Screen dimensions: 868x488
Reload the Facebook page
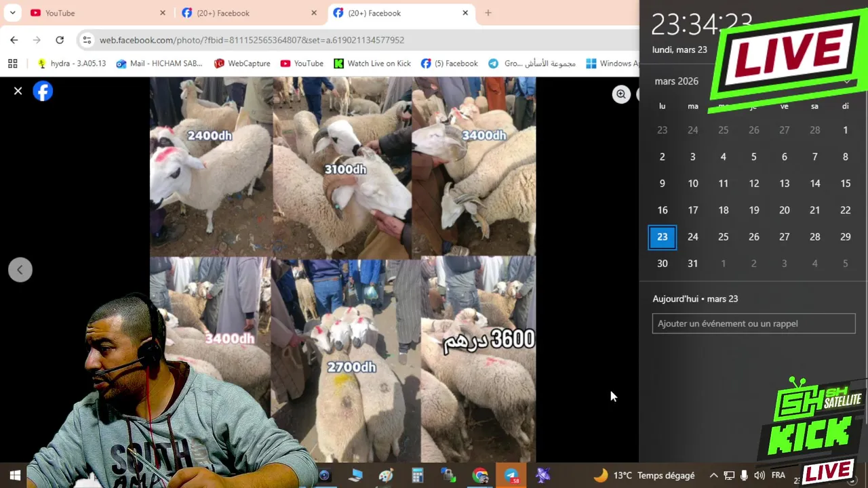tap(60, 40)
